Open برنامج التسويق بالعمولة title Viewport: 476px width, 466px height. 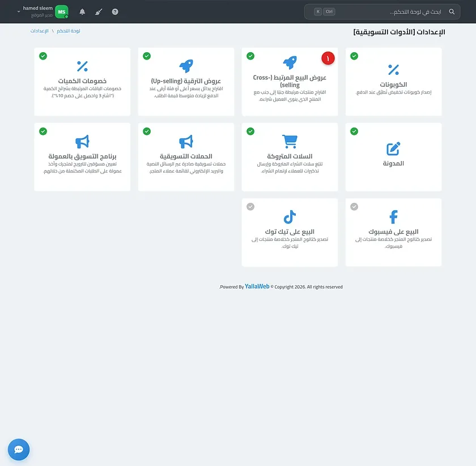[82, 156]
